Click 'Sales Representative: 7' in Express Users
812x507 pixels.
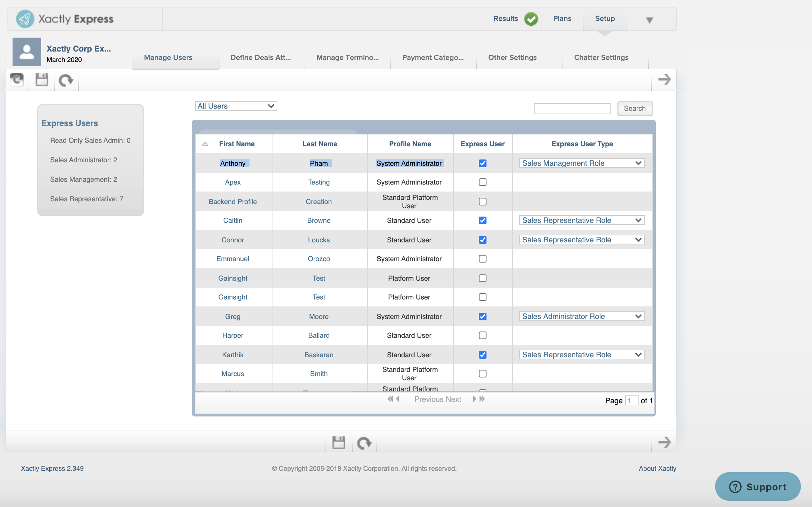(x=87, y=199)
